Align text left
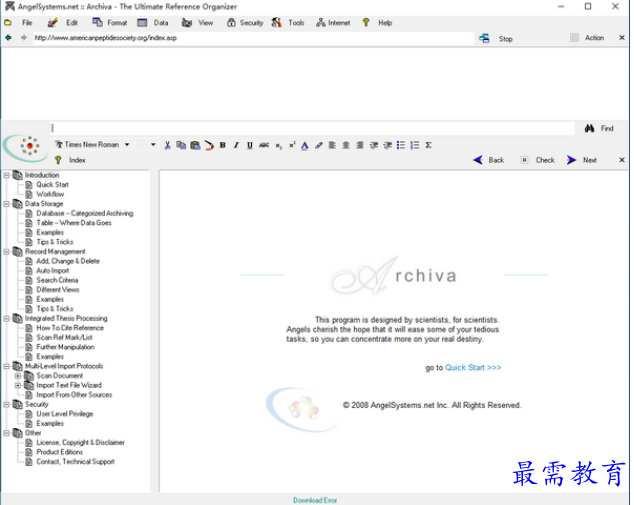This screenshot has width=634, height=505. point(332,145)
